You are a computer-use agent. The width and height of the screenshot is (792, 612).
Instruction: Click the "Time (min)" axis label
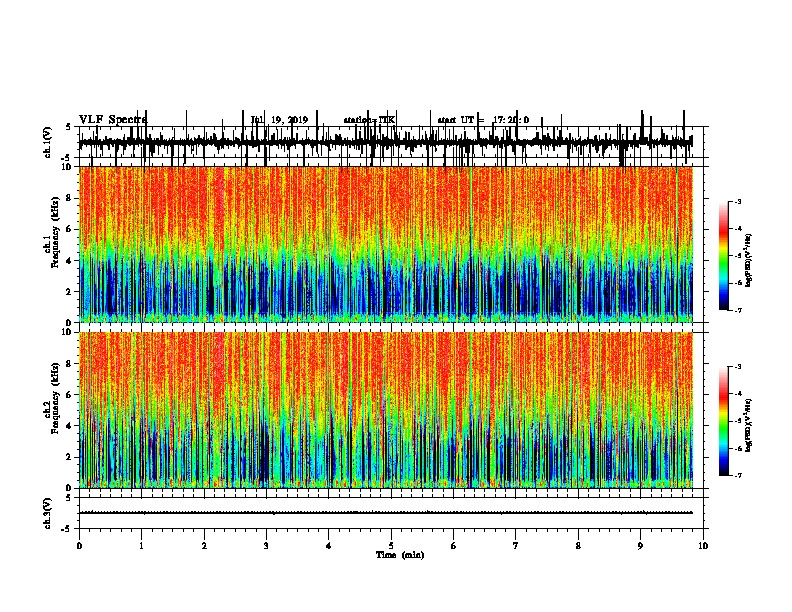(400, 555)
